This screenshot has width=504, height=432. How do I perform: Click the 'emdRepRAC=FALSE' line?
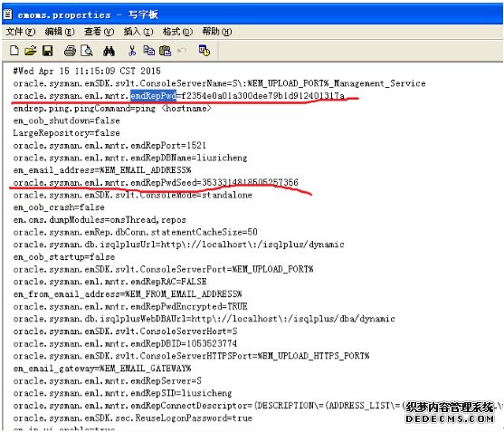109,282
